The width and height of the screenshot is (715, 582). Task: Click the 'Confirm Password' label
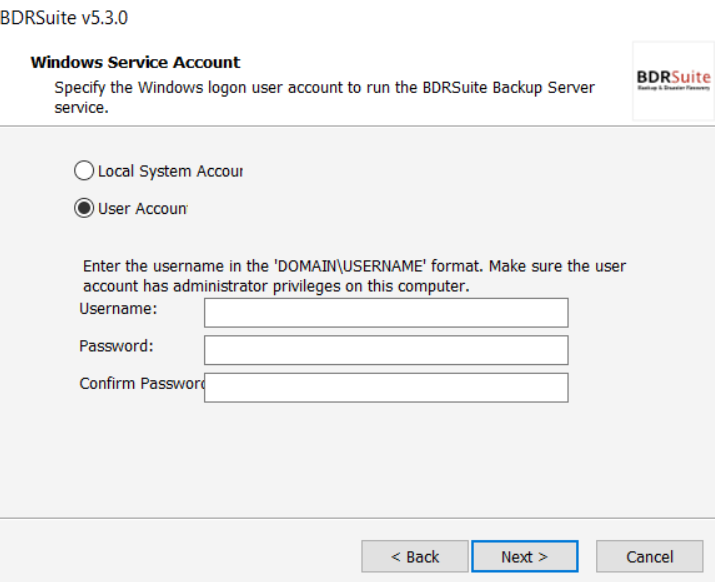(142, 384)
